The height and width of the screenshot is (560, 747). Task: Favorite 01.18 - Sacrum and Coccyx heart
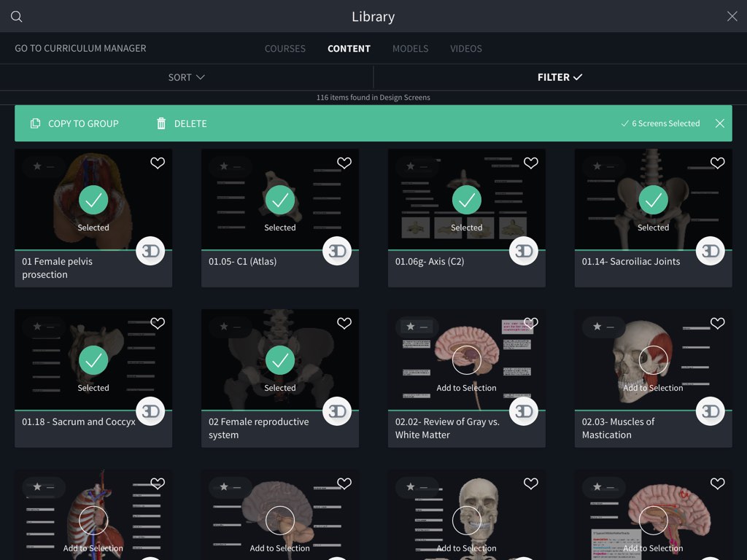[x=158, y=323]
